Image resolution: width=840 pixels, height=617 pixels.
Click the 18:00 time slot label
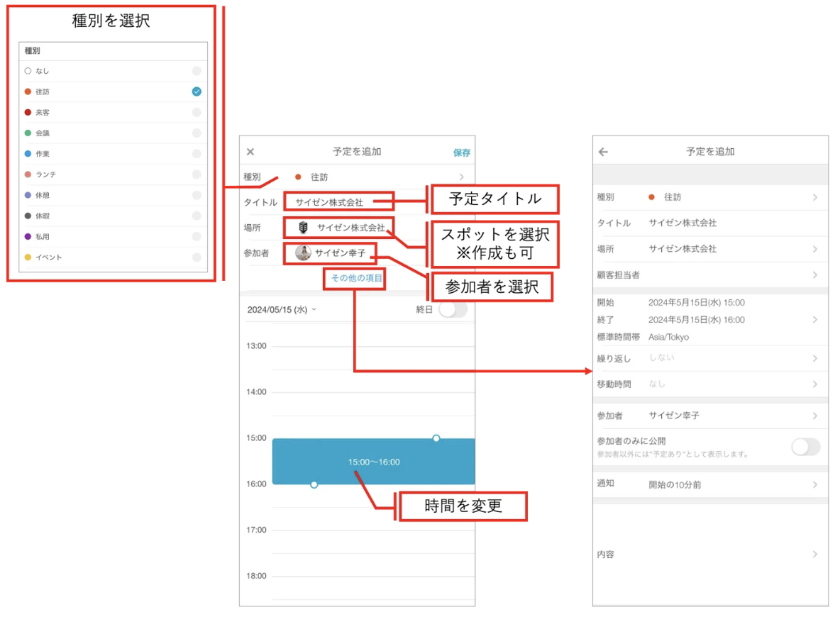click(x=256, y=576)
